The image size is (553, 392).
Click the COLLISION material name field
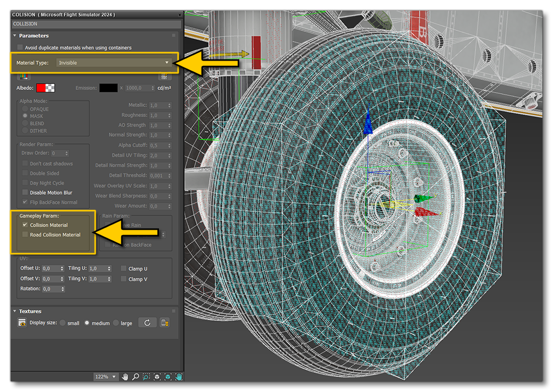tap(96, 24)
